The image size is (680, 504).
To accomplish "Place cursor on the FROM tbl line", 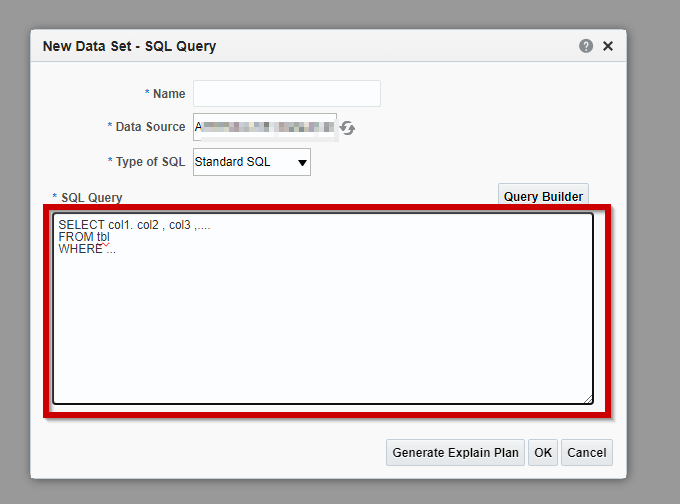I will 84,237.
